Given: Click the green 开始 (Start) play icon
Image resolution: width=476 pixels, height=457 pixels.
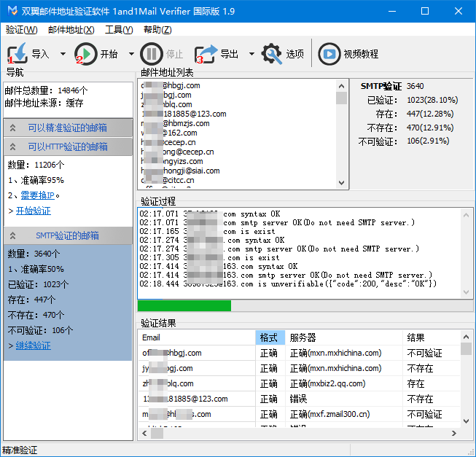Looking at the screenshot, I should (86, 53).
